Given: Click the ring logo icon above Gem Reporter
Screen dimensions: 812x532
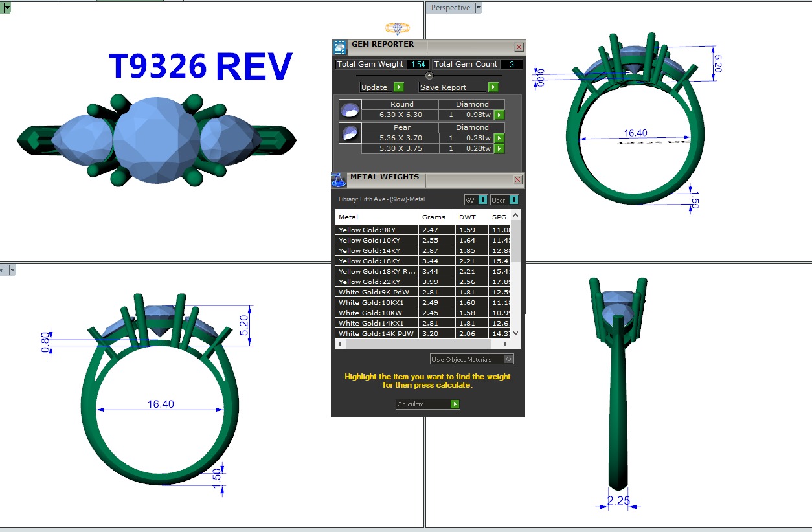Looking at the screenshot, I should (x=397, y=28).
